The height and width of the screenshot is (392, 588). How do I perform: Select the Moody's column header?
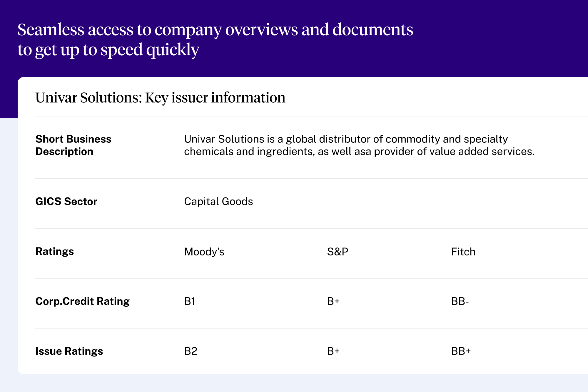coord(204,252)
